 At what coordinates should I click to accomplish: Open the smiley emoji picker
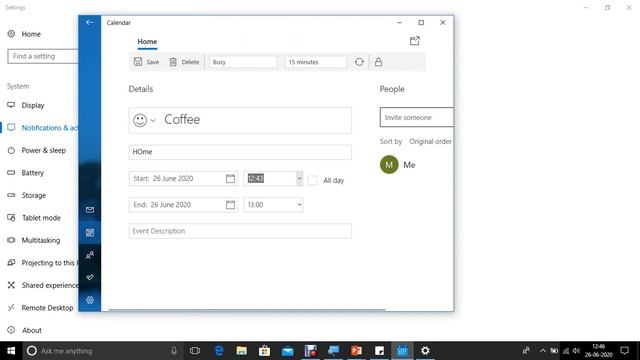coord(144,120)
